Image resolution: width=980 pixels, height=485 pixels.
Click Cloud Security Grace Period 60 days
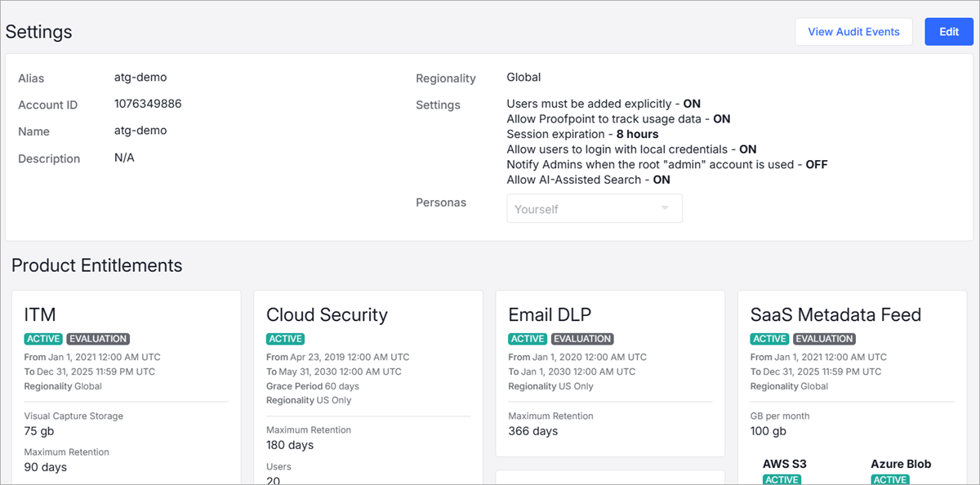click(312, 386)
